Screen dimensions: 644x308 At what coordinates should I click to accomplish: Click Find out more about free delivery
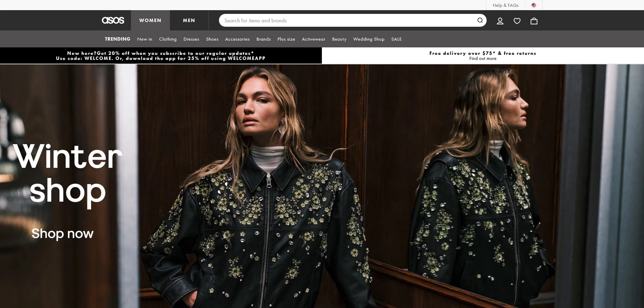point(483,58)
